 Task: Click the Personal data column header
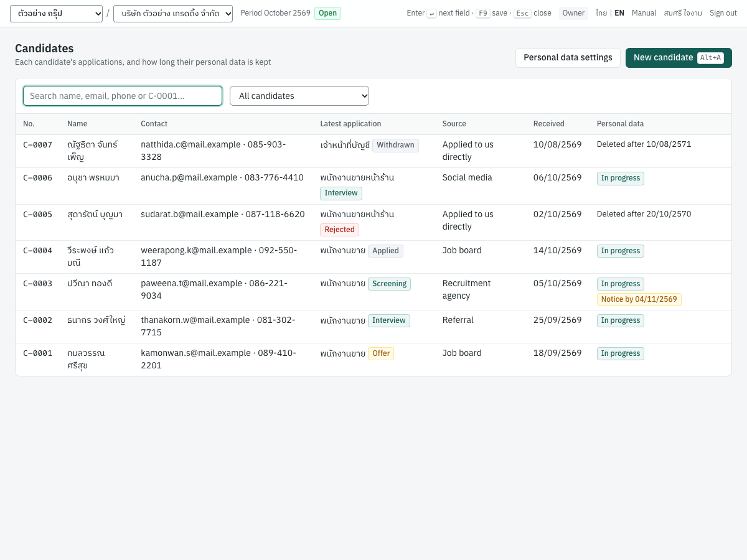(x=620, y=124)
